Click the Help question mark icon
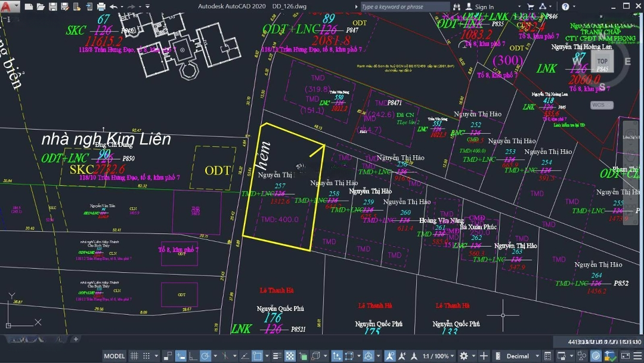644x363 pixels. click(x=565, y=7)
